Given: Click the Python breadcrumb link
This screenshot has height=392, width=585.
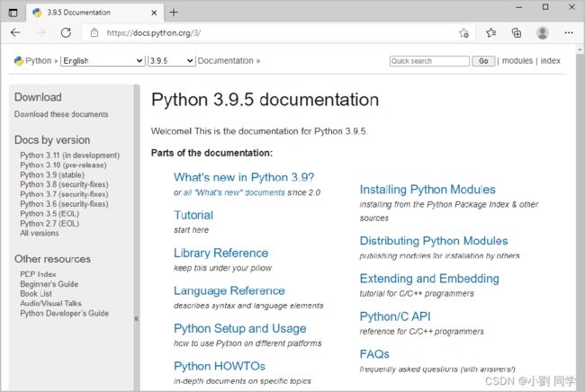Looking at the screenshot, I should pos(38,61).
